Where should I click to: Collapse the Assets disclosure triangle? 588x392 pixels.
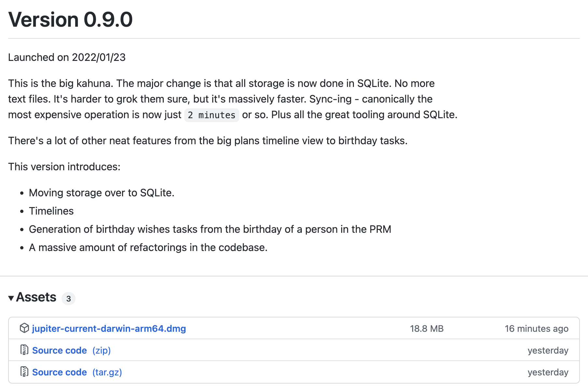coord(11,298)
